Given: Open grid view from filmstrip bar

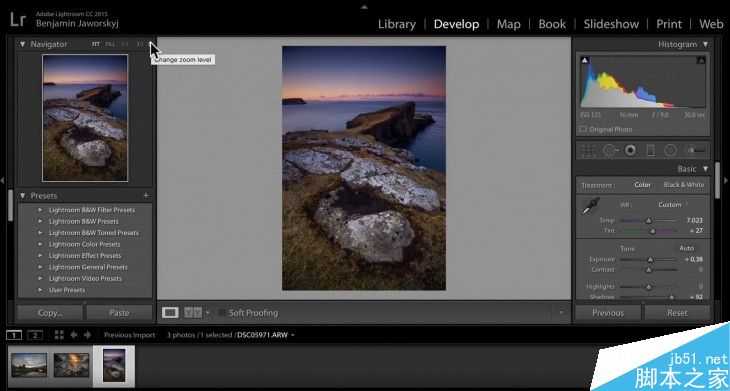Looking at the screenshot, I should pos(59,335).
